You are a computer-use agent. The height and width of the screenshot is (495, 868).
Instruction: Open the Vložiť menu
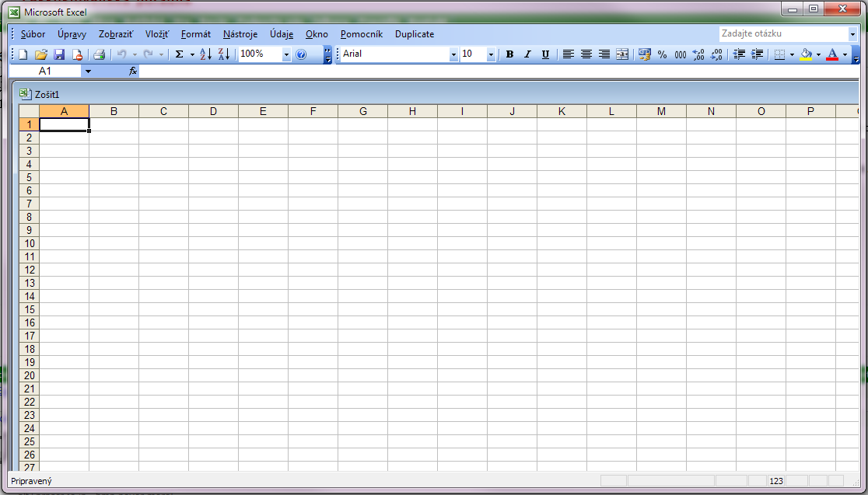point(157,34)
